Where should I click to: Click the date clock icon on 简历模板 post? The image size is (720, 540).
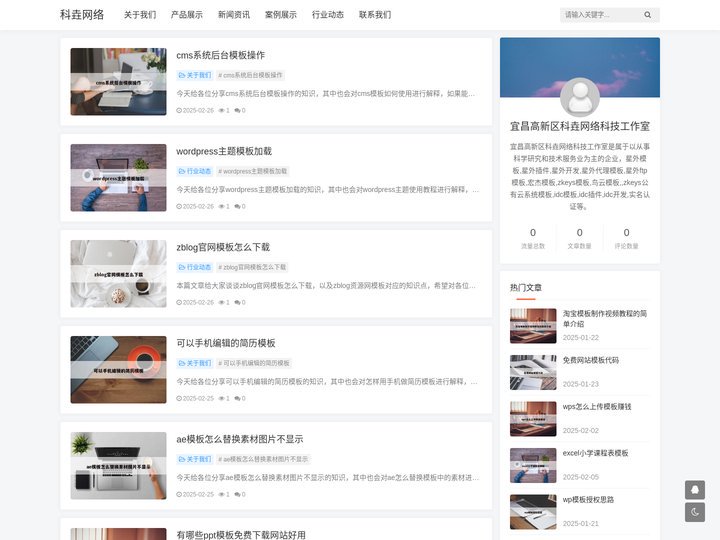click(179, 399)
